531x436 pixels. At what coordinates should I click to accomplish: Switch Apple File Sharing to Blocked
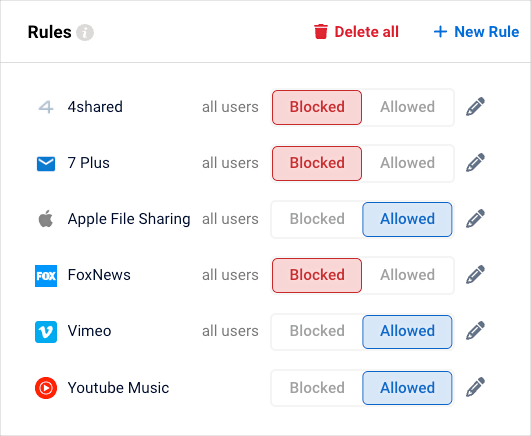(x=317, y=219)
